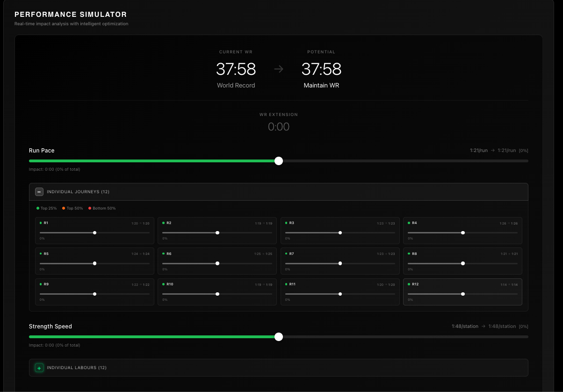The height and width of the screenshot is (392, 563).
Task: Click the arrow between Current WR and Potential
Action: tap(279, 69)
